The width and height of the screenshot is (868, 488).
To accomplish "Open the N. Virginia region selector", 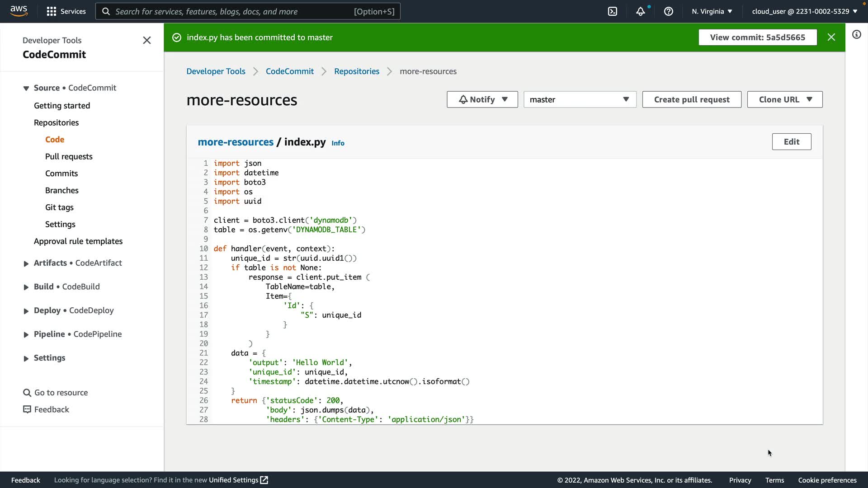I will [712, 11].
